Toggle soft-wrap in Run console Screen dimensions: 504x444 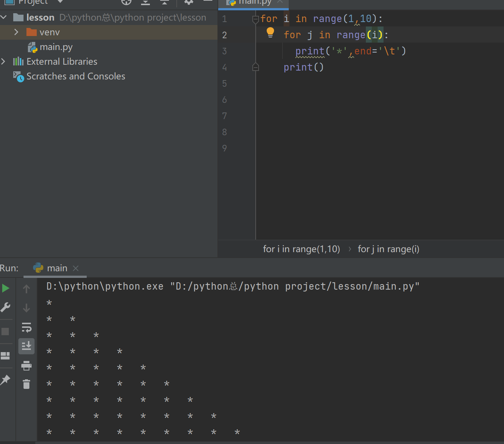pos(26,327)
